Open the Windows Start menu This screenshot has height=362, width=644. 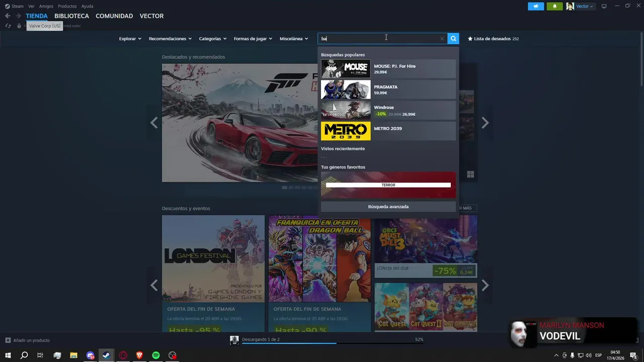[8, 355]
